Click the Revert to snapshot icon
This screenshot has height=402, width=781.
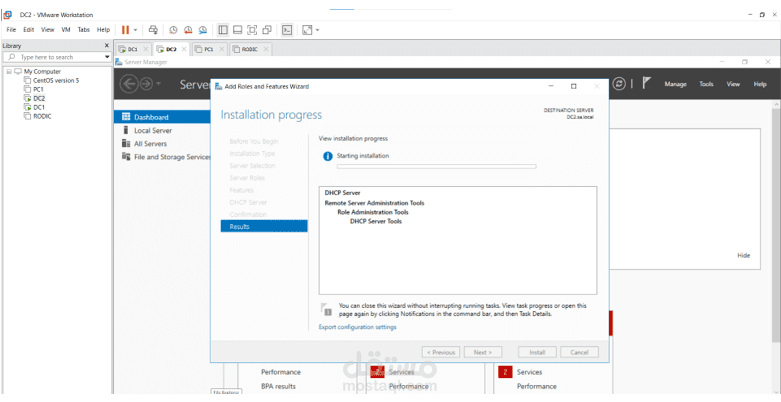[x=188, y=30]
